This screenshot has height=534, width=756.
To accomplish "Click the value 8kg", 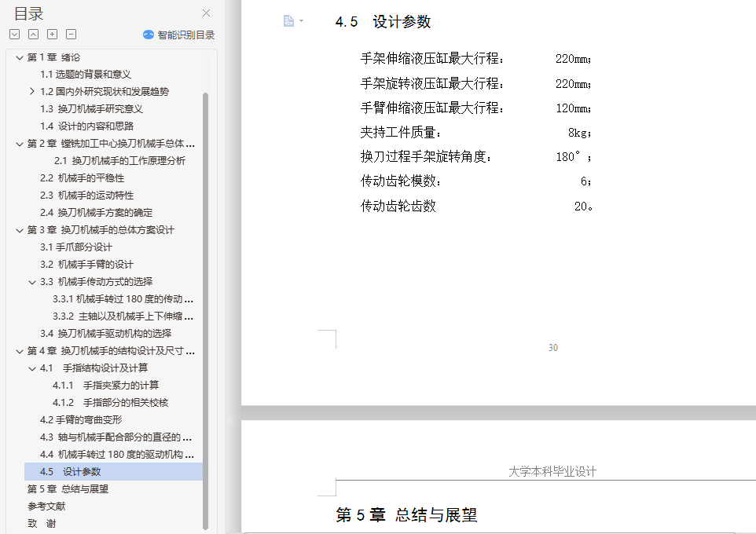I will click(579, 133).
